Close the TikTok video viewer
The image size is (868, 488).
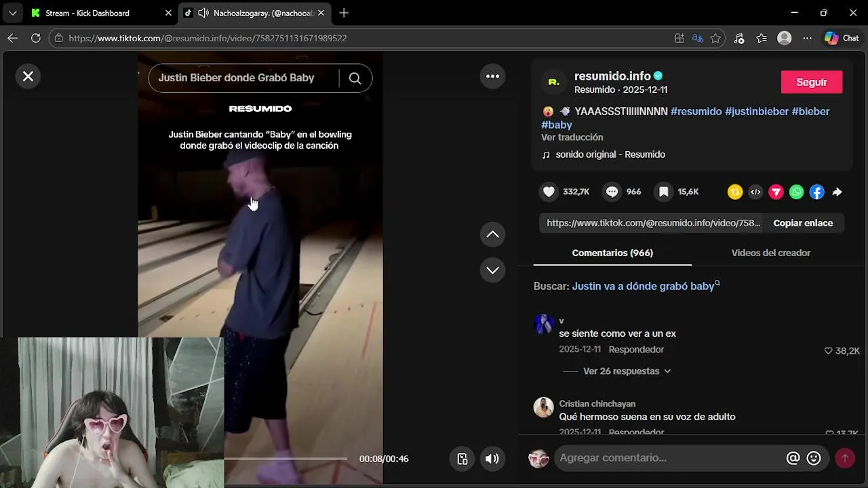point(28,77)
